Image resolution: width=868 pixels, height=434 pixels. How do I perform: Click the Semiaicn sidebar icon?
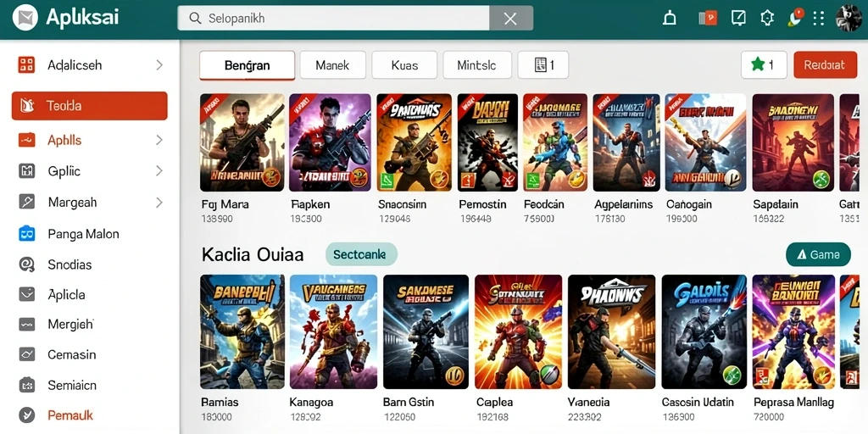(26, 384)
